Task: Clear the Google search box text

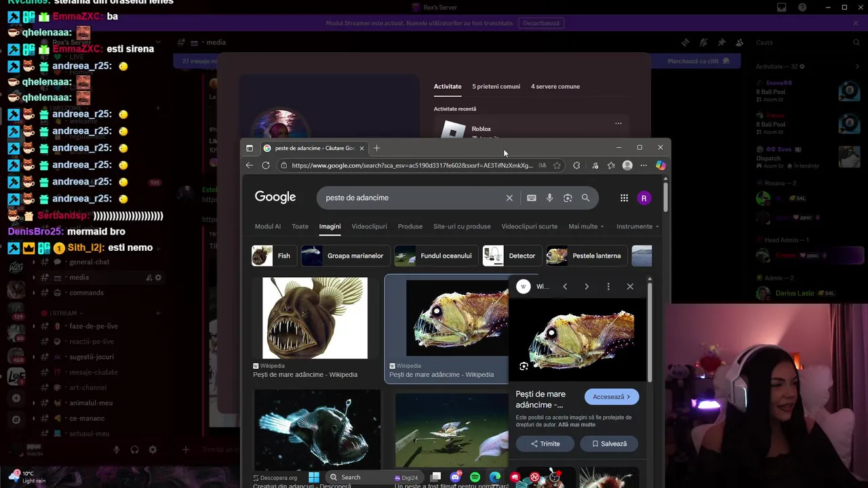Action: pyautogui.click(x=509, y=198)
